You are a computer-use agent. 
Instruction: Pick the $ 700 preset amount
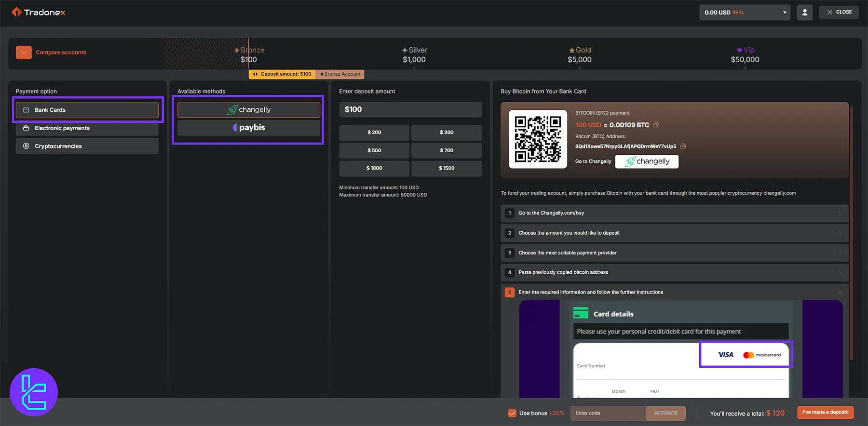447,150
